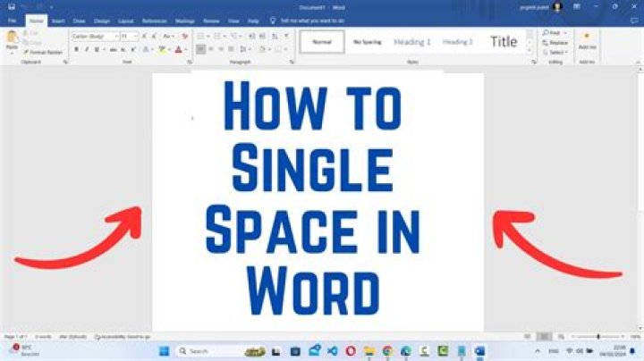Apply the Heading 1 style
Image resolution: width=644 pixels, height=361 pixels.
[x=412, y=41]
